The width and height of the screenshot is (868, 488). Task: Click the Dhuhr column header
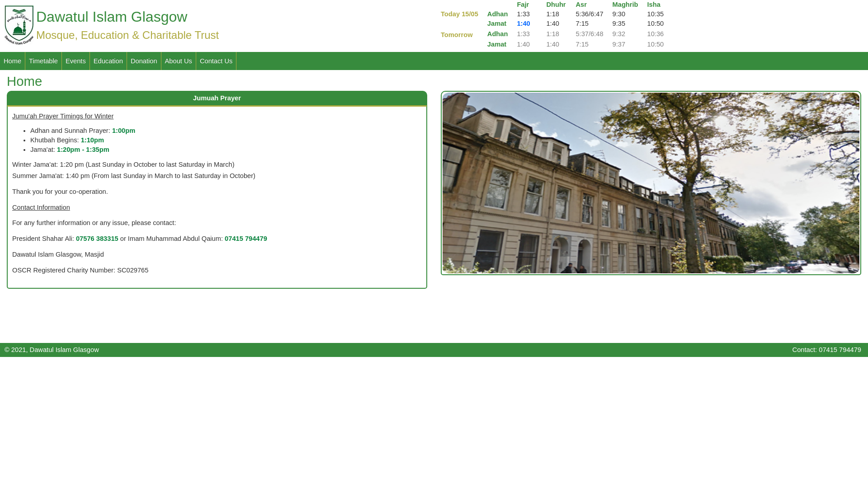pos(556,5)
